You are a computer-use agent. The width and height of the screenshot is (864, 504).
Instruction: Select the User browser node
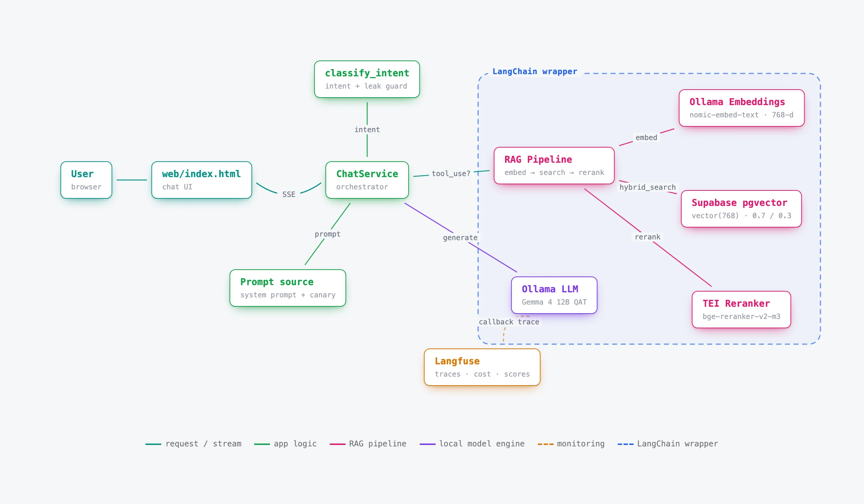pyautogui.click(x=86, y=180)
